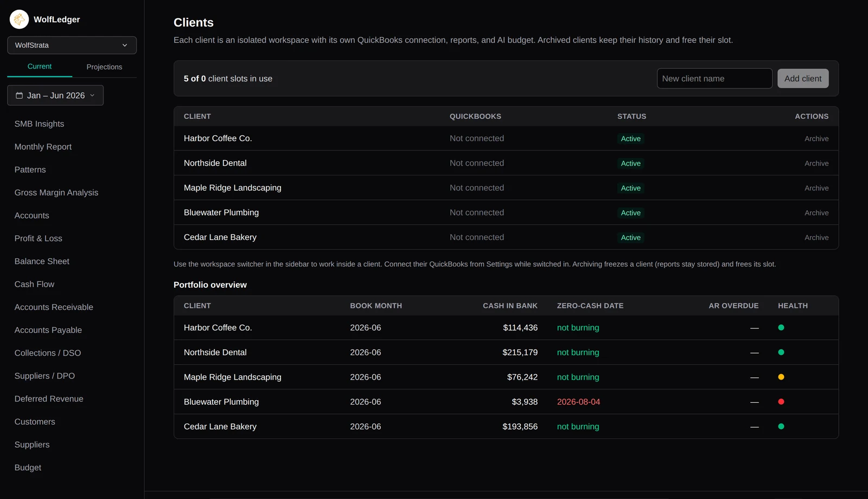Open Accounts Receivable page
Screen dimensions: 868x499
pyautogui.click(x=54, y=307)
